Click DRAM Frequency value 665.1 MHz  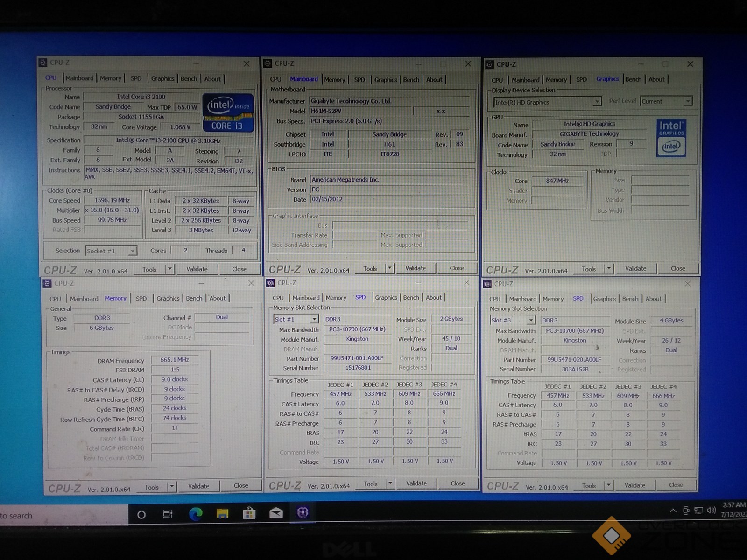pos(175,360)
